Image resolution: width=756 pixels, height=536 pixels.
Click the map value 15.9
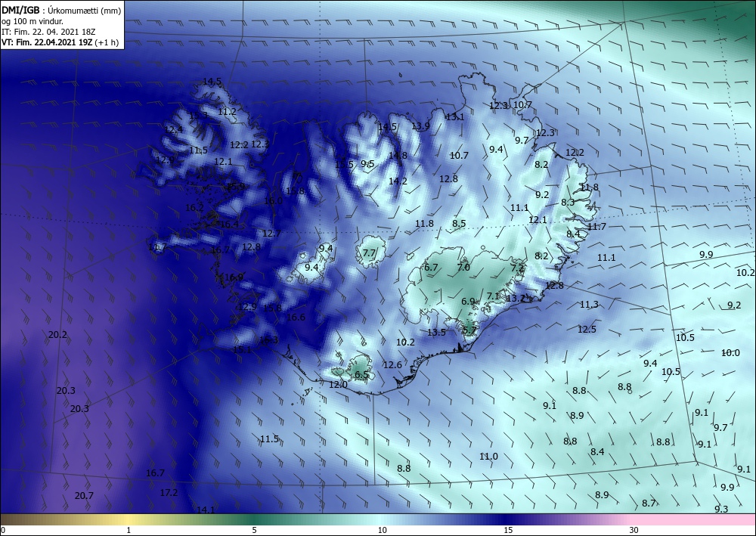235,187
